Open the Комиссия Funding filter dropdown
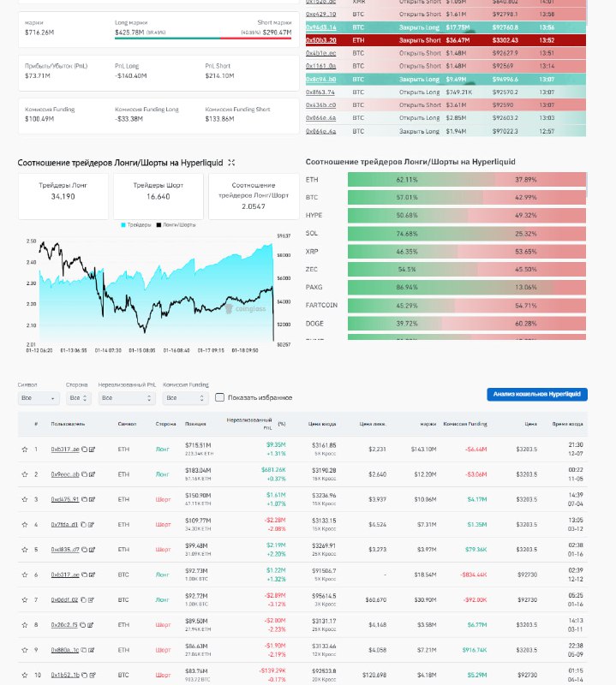 [x=183, y=398]
